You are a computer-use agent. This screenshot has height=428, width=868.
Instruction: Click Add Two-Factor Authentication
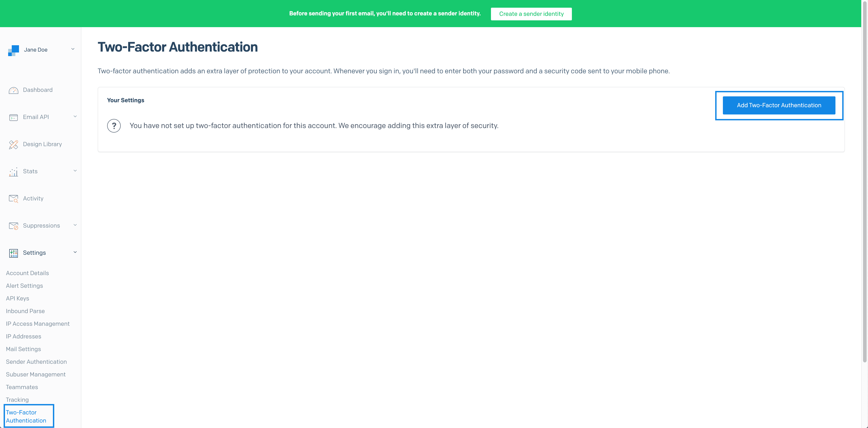point(779,105)
